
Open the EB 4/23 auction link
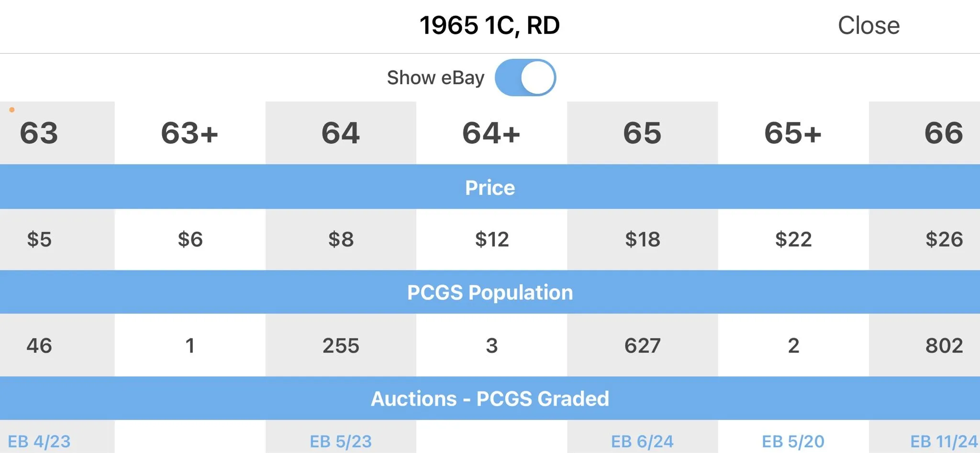tap(39, 441)
